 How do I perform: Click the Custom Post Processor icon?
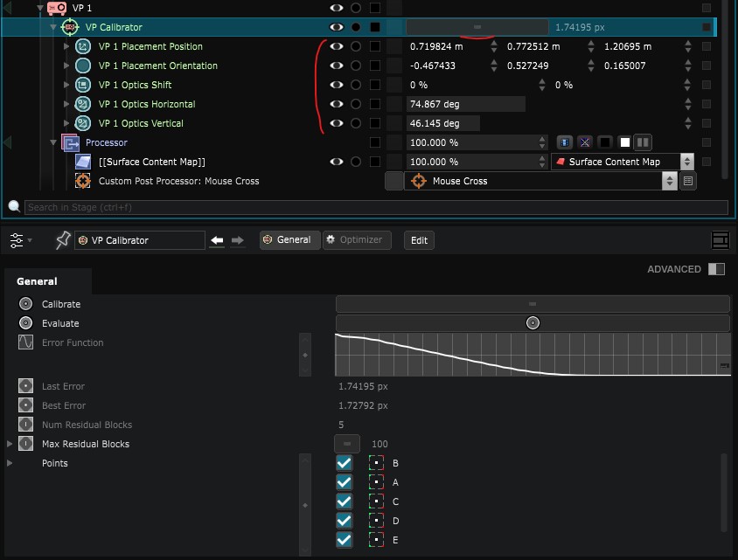click(83, 181)
